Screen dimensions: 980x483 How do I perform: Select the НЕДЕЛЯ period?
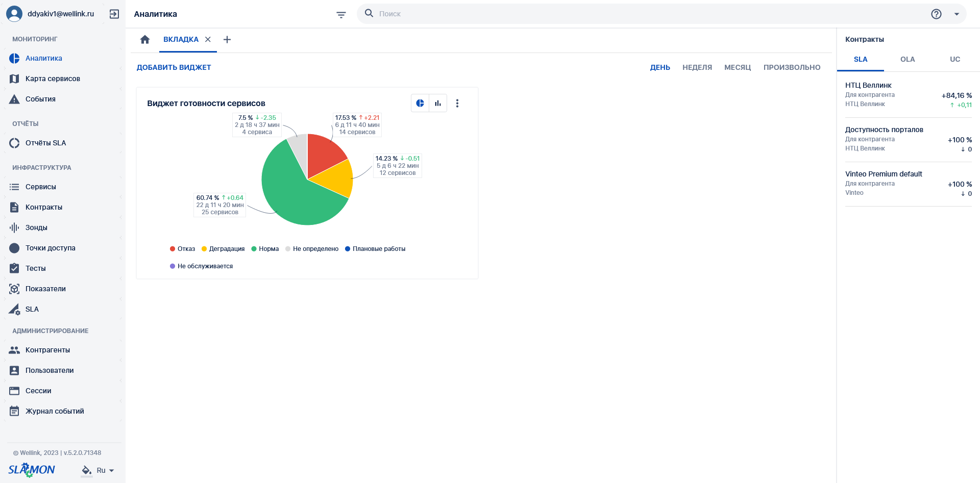697,67
